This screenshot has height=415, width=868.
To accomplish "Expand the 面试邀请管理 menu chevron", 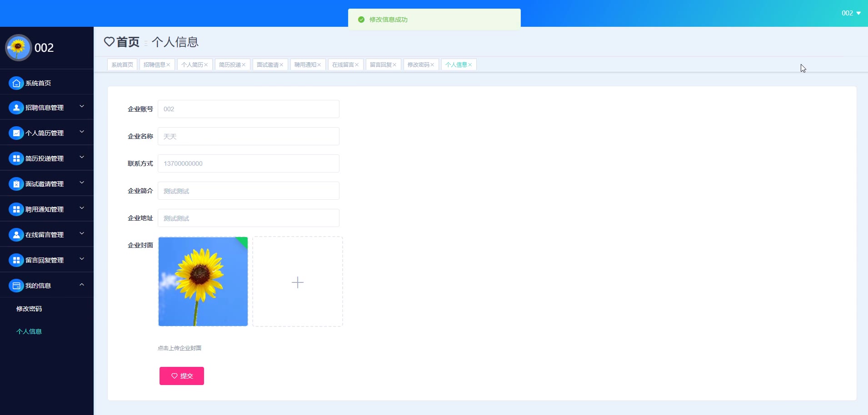I will [82, 183].
